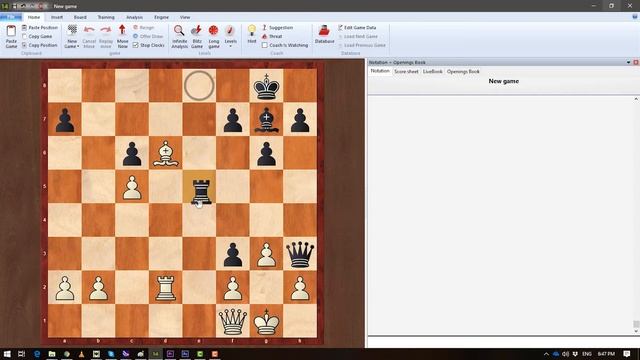Switch to the Analysis ribbon tab
The width and height of the screenshot is (640, 360).
(134, 17)
